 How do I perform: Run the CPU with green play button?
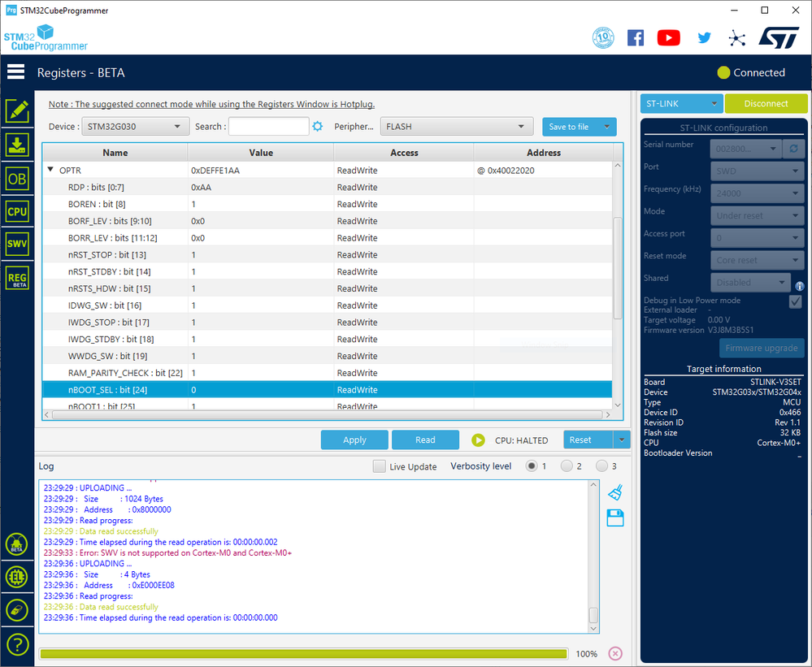pos(478,440)
